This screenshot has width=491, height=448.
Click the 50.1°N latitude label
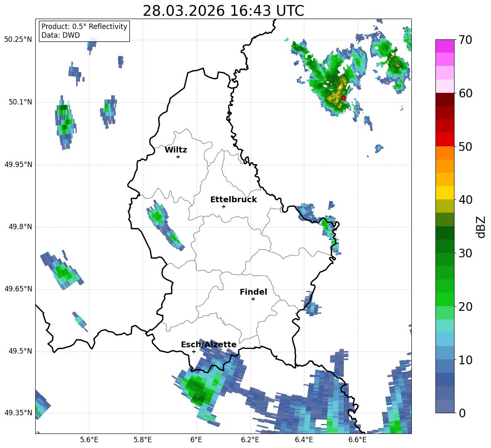point(20,102)
